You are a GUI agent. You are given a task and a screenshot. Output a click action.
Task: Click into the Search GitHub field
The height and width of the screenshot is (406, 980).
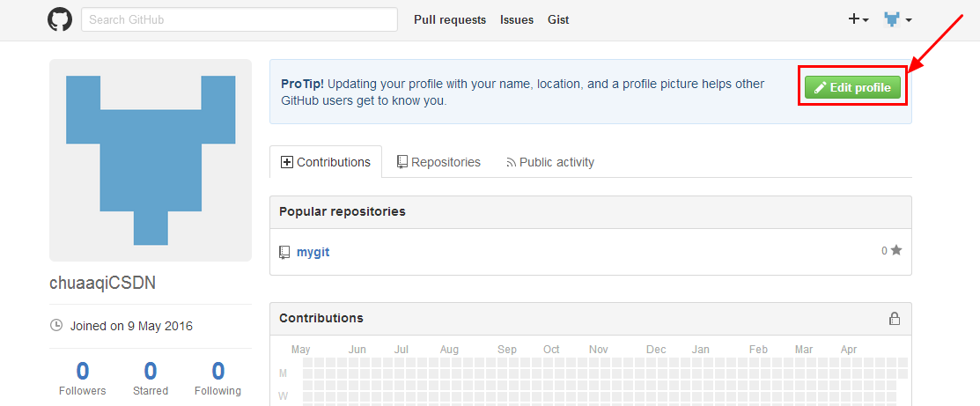[x=239, y=19]
